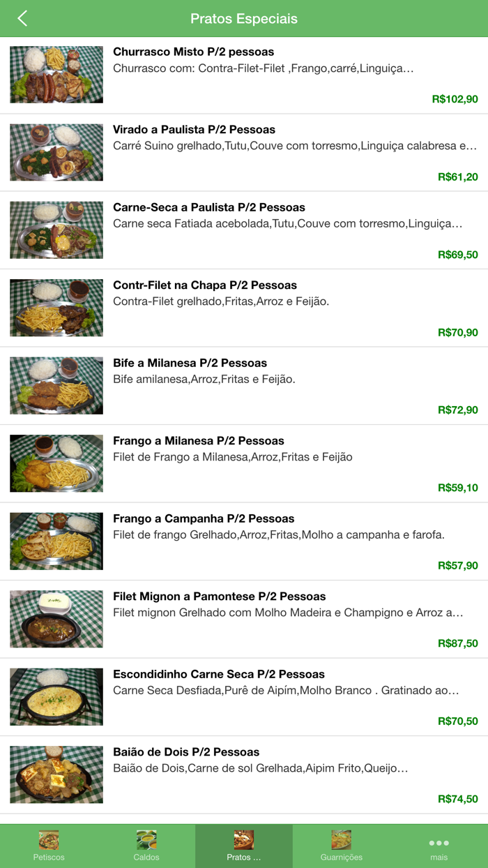Image resolution: width=488 pixels, height=868 pixels.
Task: Open Frango a Milanesa P/2 Pessoas details
Action: [x=244, y=463]
